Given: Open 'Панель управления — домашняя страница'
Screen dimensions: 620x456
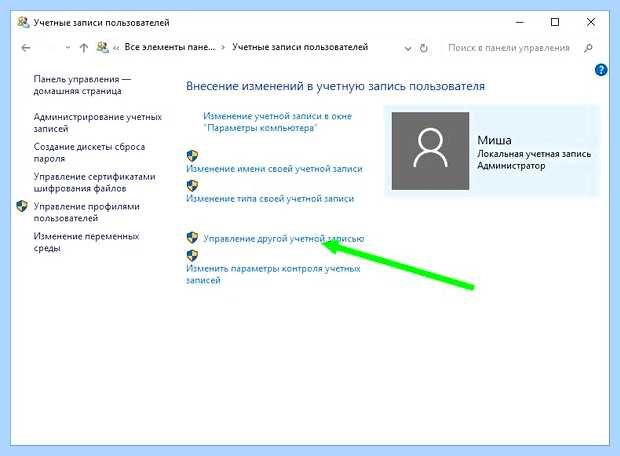Looking at the screenshot, I should point(82,85).
